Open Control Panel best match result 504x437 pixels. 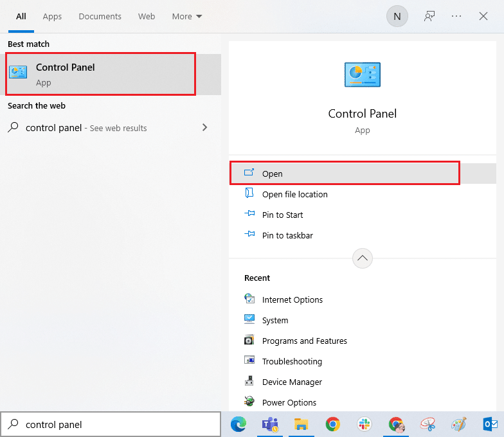(x=111, y=75)
